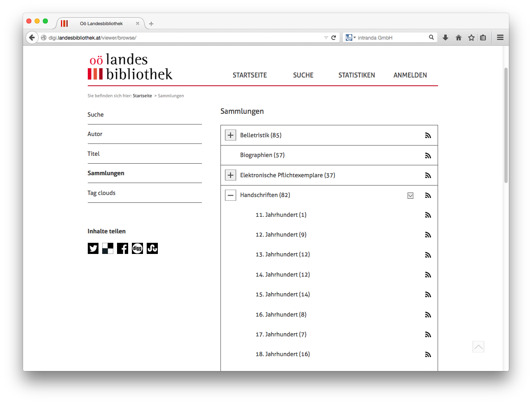The image size is (532, 404).
Task: Open Biographien (57) collection
Action: 262,155
